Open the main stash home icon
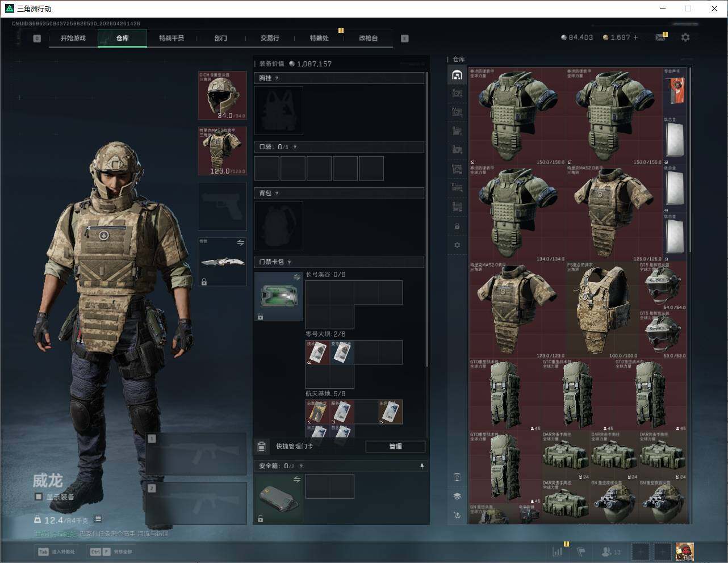 457,75
